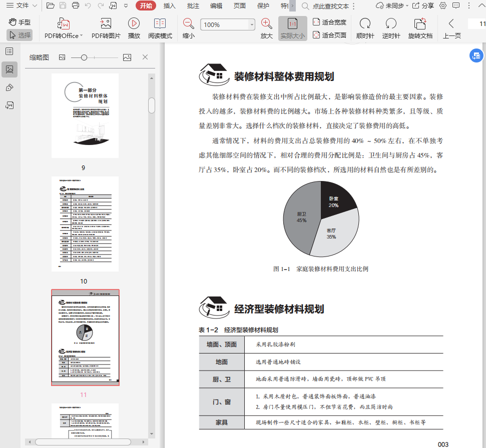The image size is (486, 448).
Task: Switch to the 插入 tab
Action: (169, 5)
